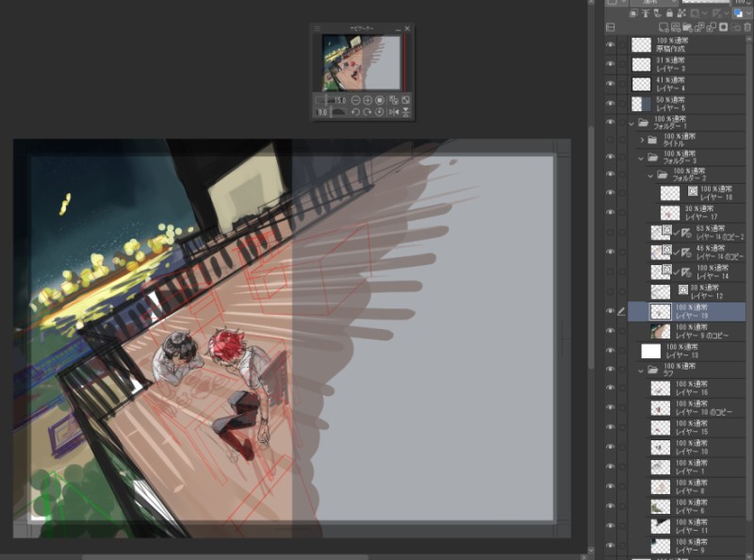The image size is (754, 560).
Task: Click transfer to lower layer icon
Action: [x=699, y=27]
